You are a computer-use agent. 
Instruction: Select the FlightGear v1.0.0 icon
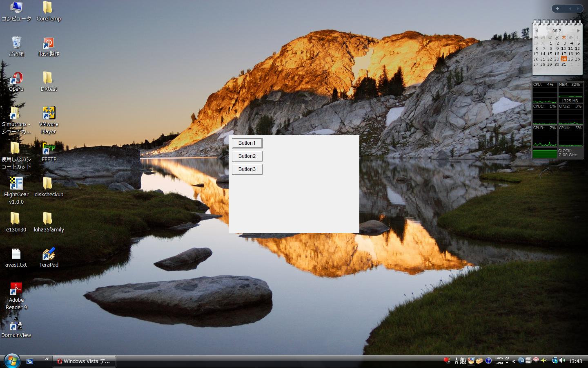click(16, 191)
